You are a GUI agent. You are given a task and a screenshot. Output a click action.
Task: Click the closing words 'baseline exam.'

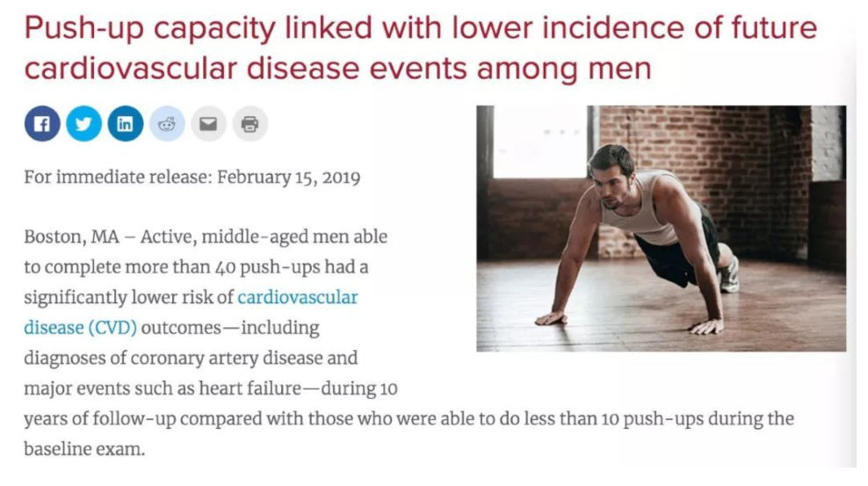tap(84, 449)
